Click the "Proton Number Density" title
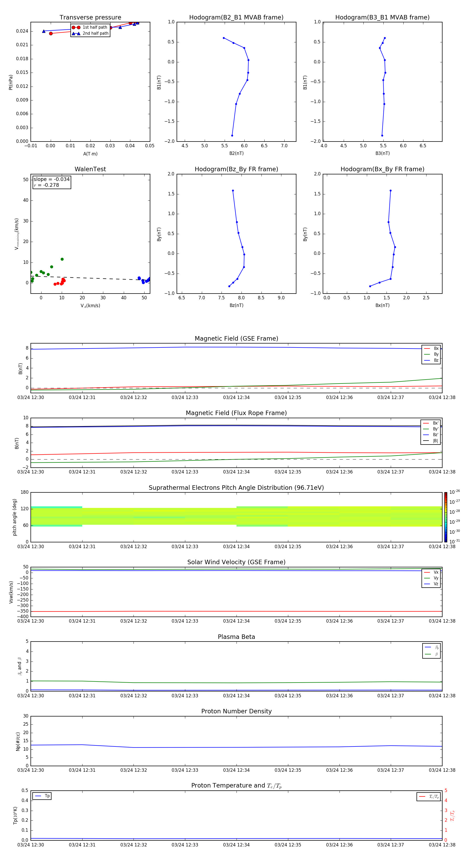This screenshot has width=473, height=868. [236, 712]
